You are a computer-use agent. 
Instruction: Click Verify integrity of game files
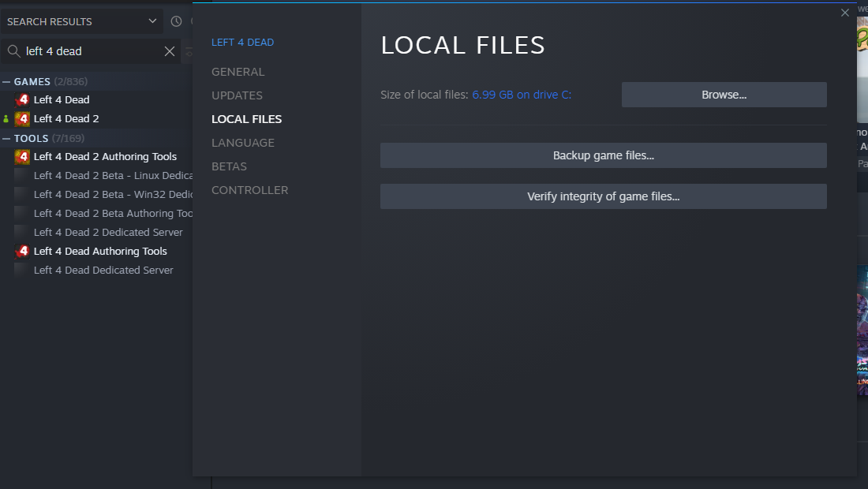604,196
